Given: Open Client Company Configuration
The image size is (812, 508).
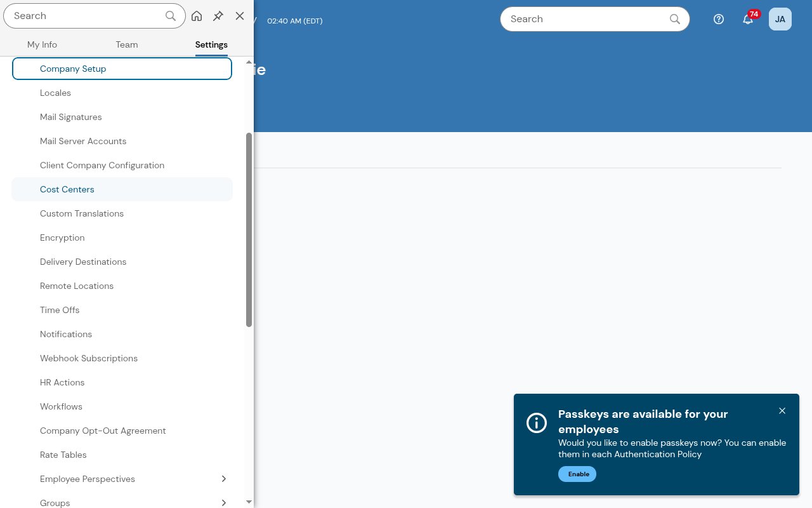Looking at the screenshot, I should click(x=122, y=165).
